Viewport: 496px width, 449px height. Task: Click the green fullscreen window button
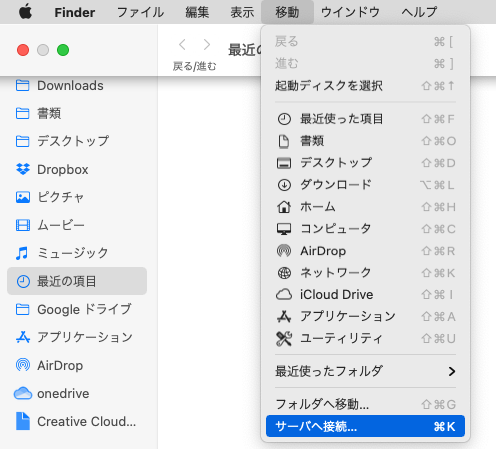pos(63,50)
